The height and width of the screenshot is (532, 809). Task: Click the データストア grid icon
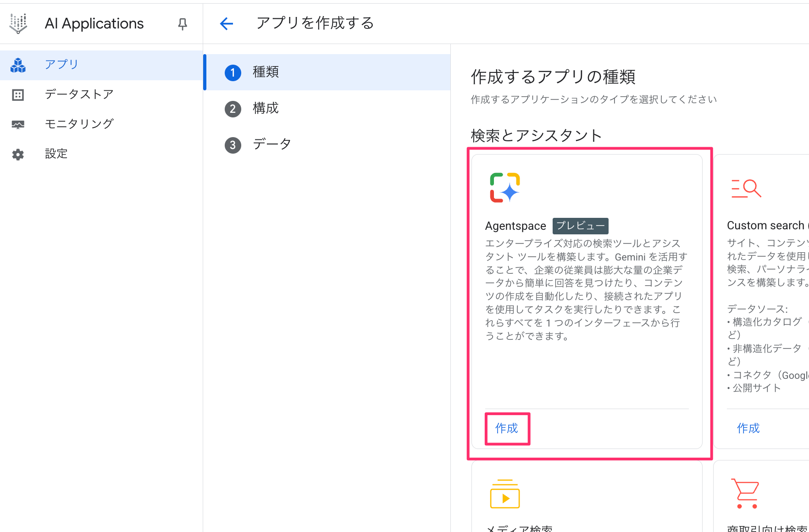[18, 95]
